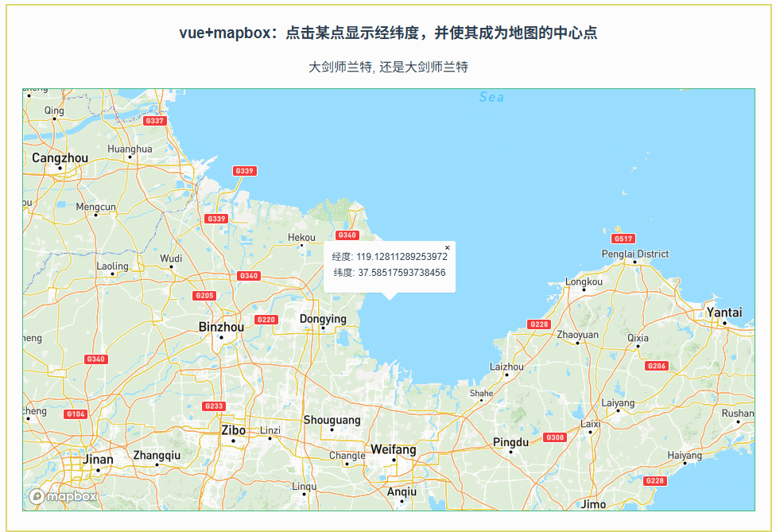Click the G517 road shield above Penglai
This screenshot has height=532, width=776.
coord(623,239)
